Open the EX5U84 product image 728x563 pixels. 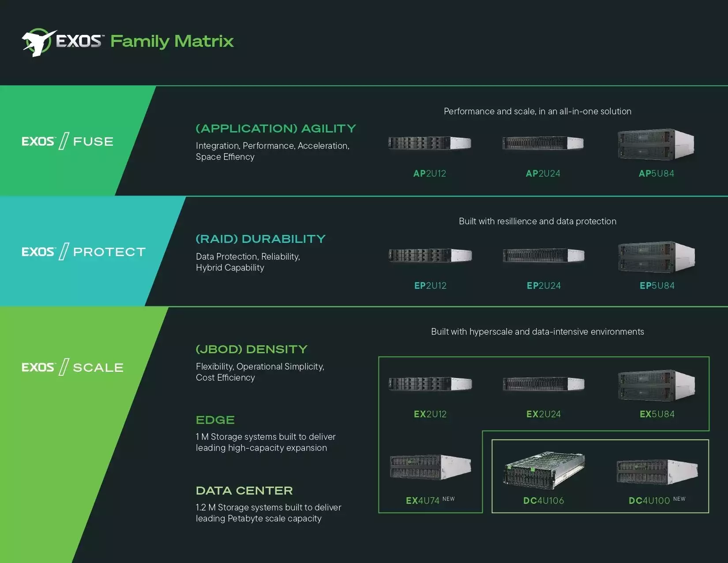657,385
